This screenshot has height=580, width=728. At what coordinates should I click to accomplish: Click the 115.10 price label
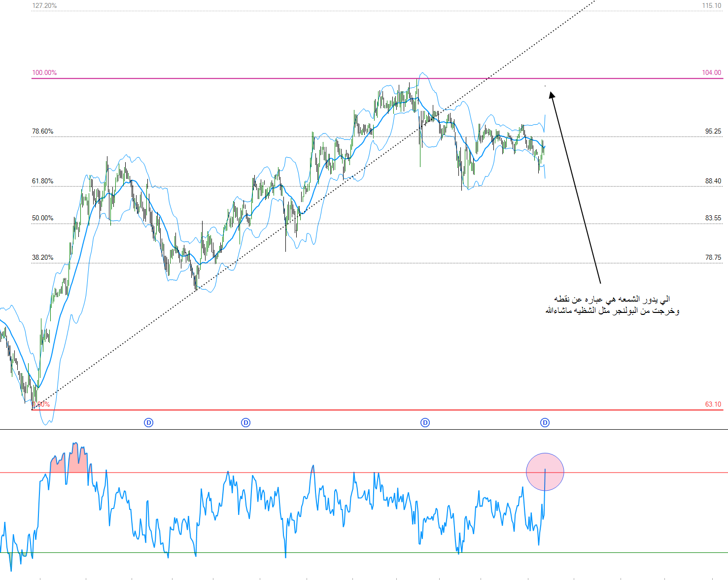pos(711,5)
